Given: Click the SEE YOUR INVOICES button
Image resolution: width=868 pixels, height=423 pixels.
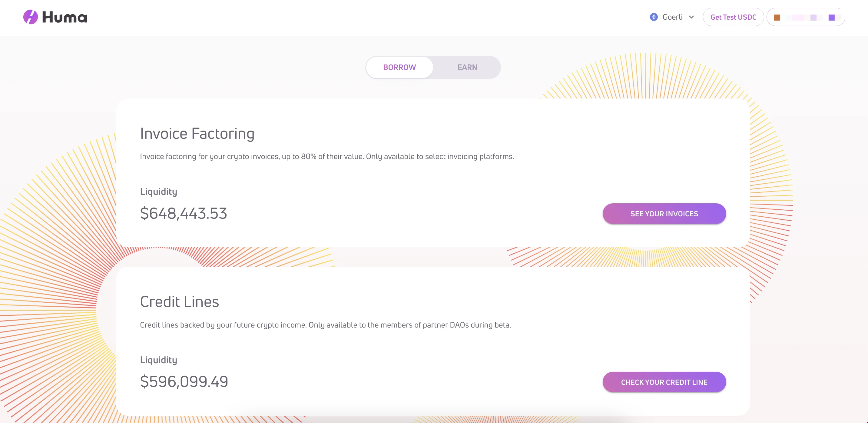Looking at the screenshot, I should [x=664, y=214].
